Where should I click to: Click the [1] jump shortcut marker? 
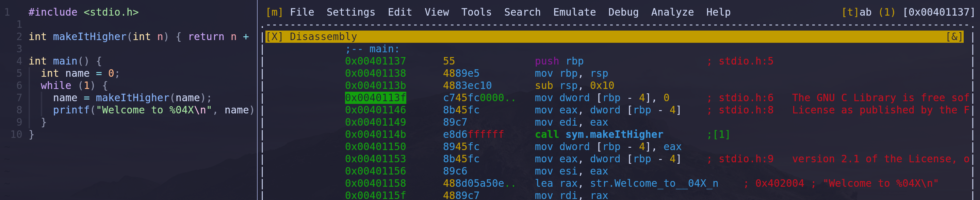(x=721, y=135)
